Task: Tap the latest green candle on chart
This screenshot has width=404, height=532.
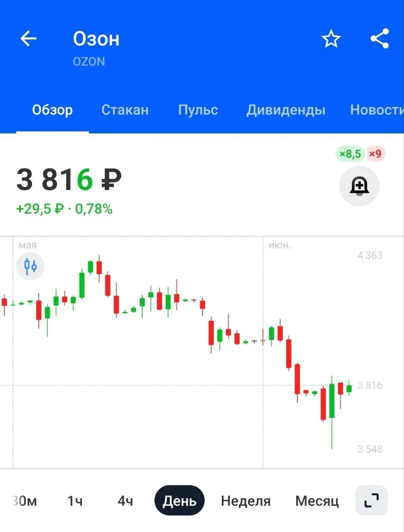Action: pyautogui.click(x=349, y=388)
